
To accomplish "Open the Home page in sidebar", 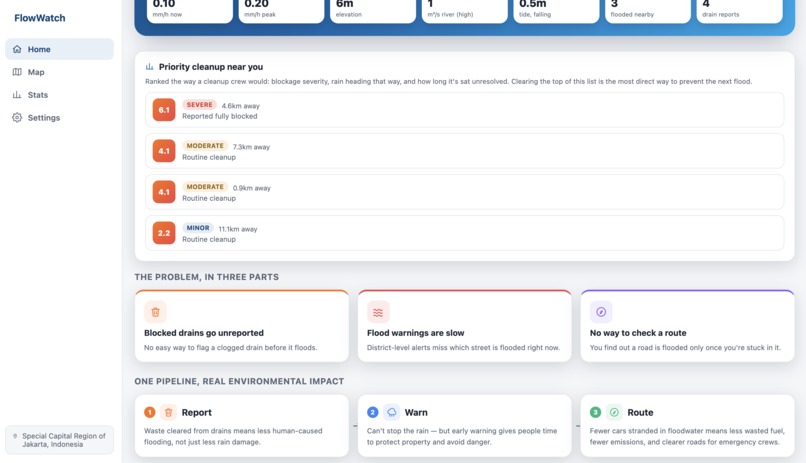I will pyautogui.click(x=59, y=49).
